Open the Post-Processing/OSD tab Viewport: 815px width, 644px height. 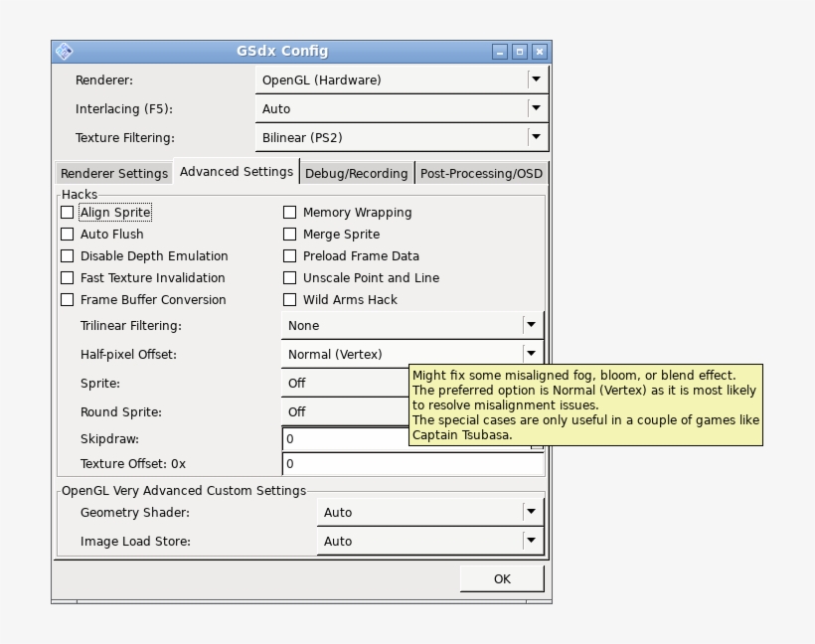click(481, 173)
